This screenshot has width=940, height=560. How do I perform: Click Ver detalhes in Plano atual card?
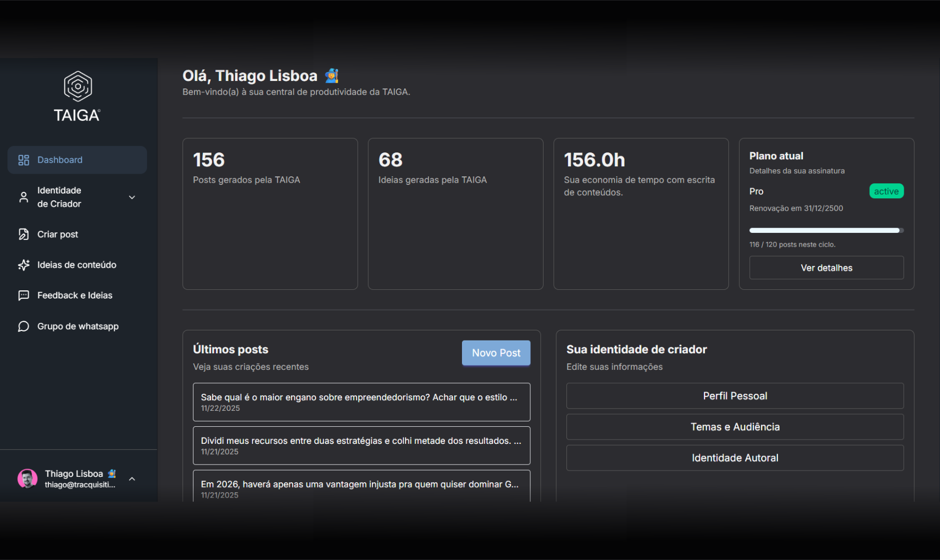point(826,267)
